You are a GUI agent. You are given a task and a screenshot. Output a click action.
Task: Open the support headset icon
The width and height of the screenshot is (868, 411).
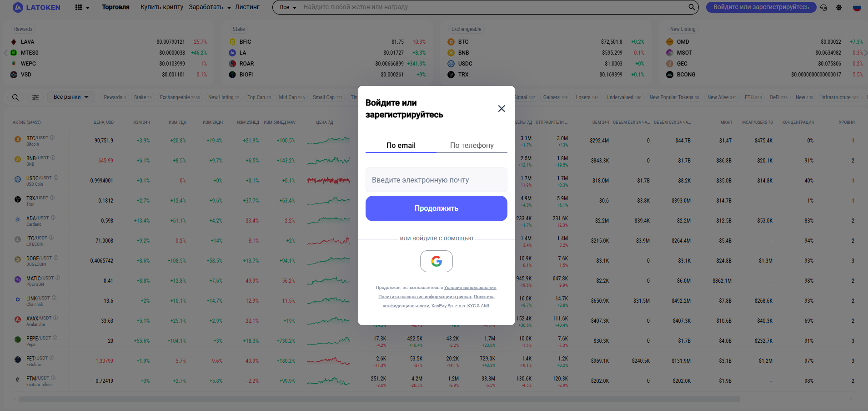[823, 8]
